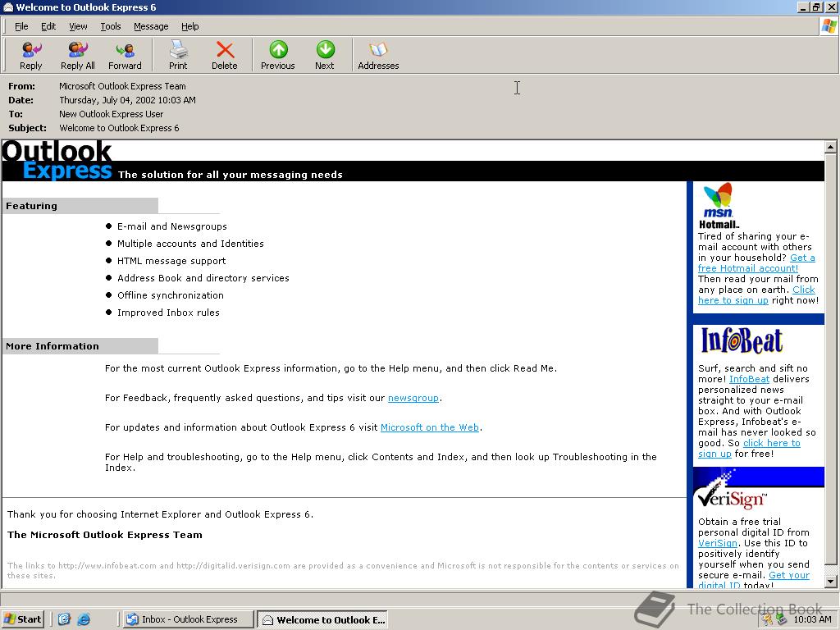840x630 pixels.
Task: Open the Addresses book
Action: click(378, 55)
